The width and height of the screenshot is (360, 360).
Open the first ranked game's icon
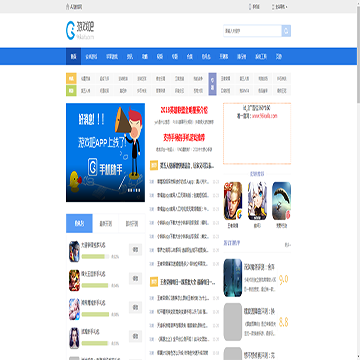tap(74, 251)
